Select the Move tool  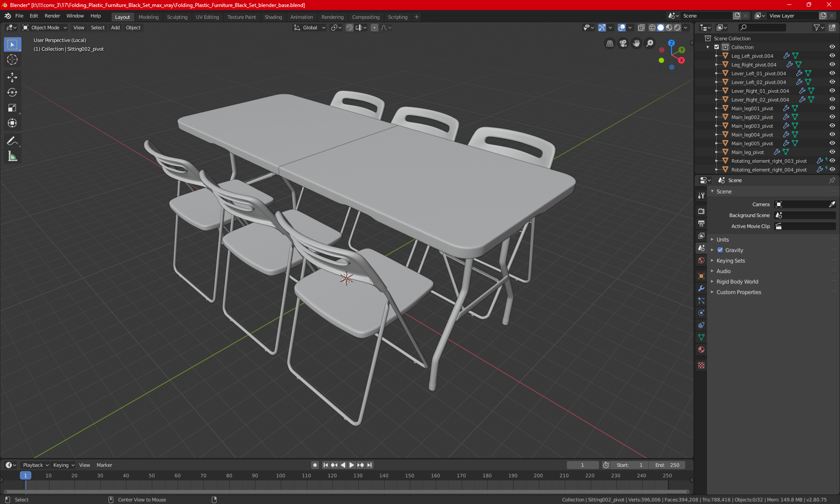[x=12, y=77]
